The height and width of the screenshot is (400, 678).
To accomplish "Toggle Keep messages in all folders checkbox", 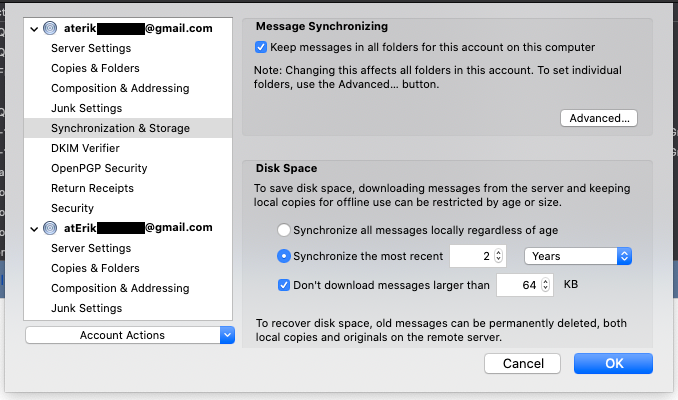I will pyautogui.click(x=261, y=47).
